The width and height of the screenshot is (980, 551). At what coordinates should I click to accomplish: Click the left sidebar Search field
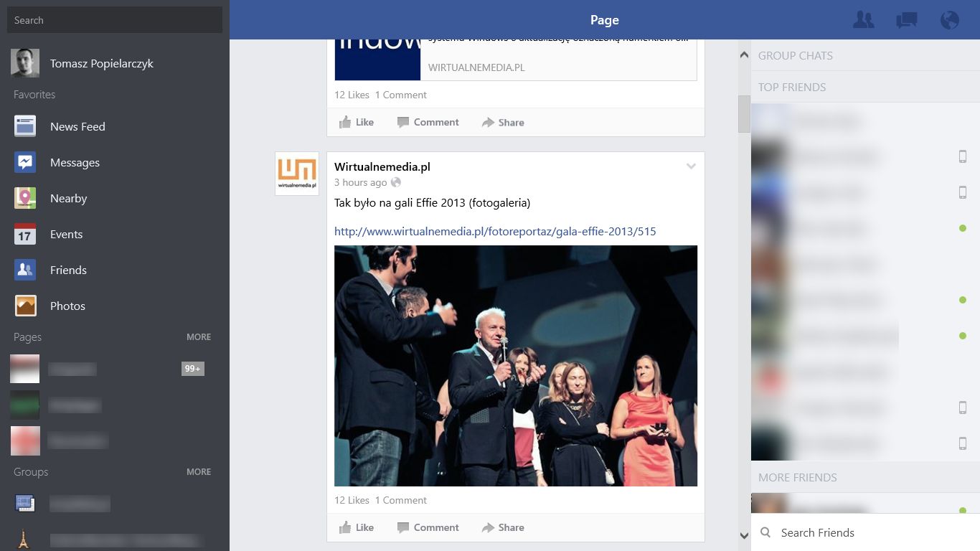tap(115, 20)
